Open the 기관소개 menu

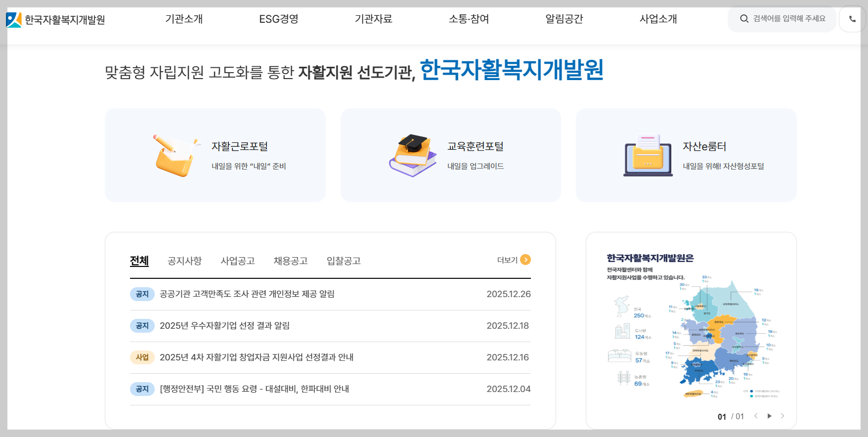(184, 19)
